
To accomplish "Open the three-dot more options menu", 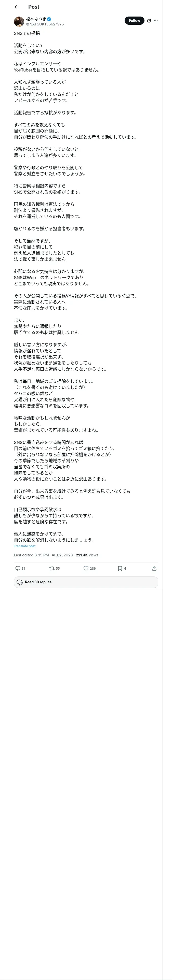I will click(156, 21).
